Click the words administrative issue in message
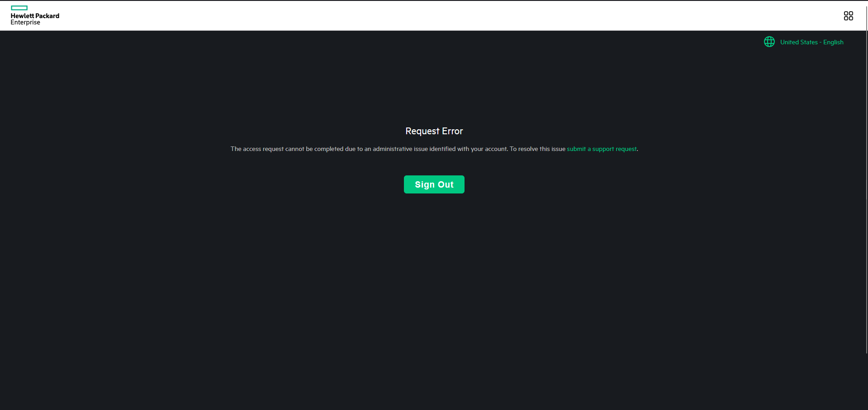The image size is (868, 410). pyautogui.click(x=400, y=149)
